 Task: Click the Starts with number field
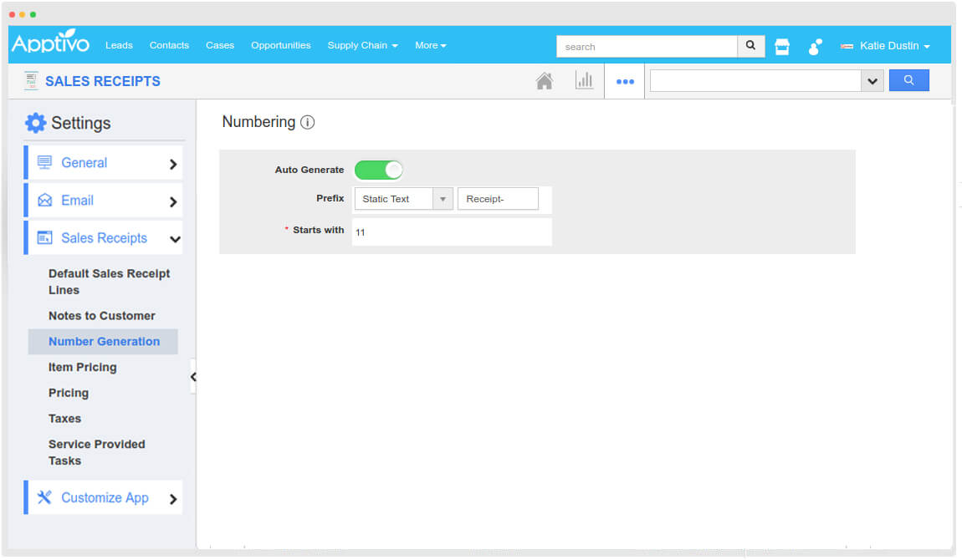pos(451,232)
